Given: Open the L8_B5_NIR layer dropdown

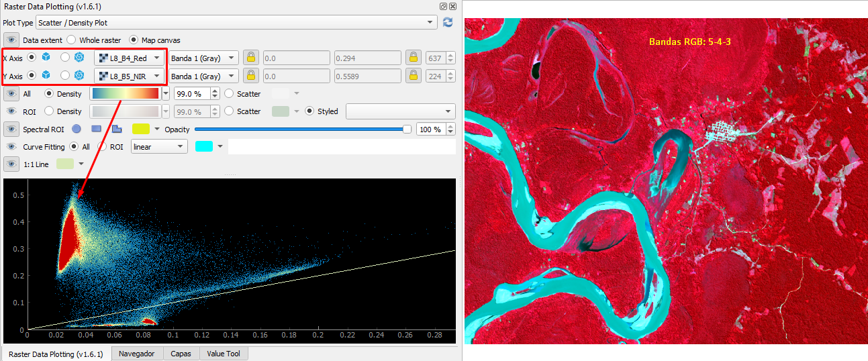Looking at the screenshot, I should (x=130, y=76).
